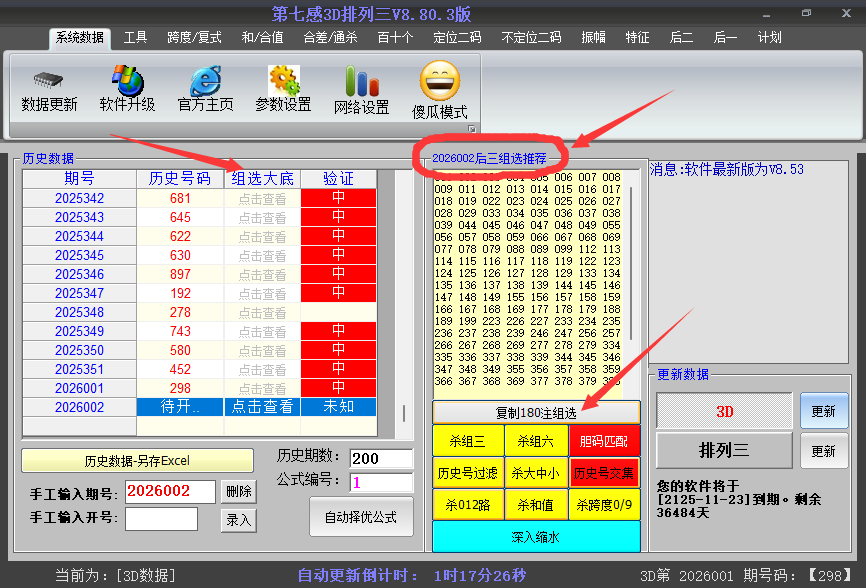Image resolution: width=866 pixels, height=588 pixels.
Task: Open 软件升级 from the ribbon
Action: click(127, 80)
